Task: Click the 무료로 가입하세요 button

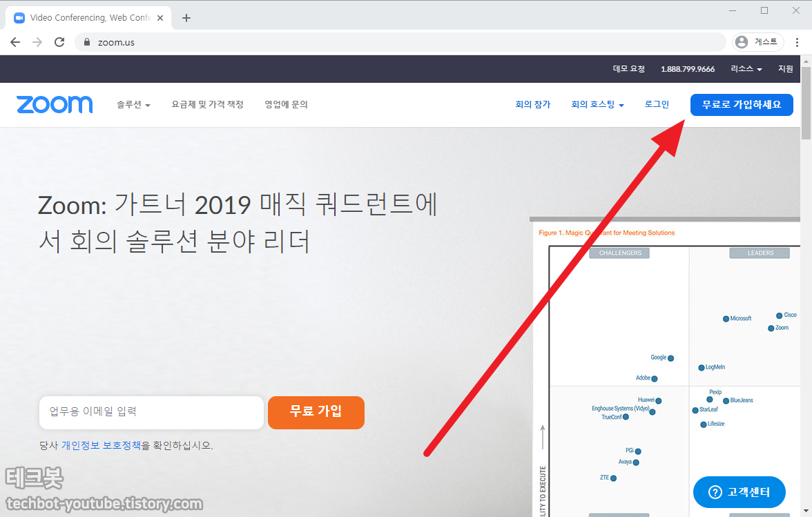Action: tap(742, 104)
